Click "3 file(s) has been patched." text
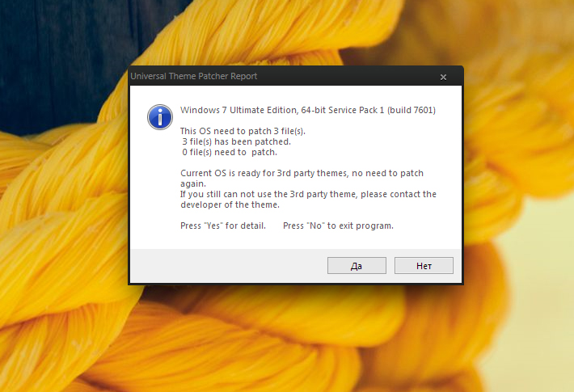The height and width of the screenshot is (392, 574). click(237, 141)
